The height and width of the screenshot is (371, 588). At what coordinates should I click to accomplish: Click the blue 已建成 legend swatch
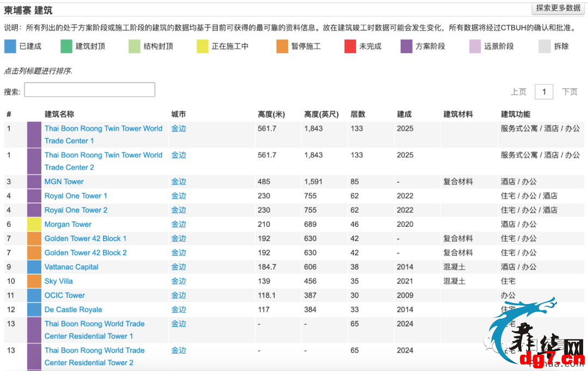point(10,46)
